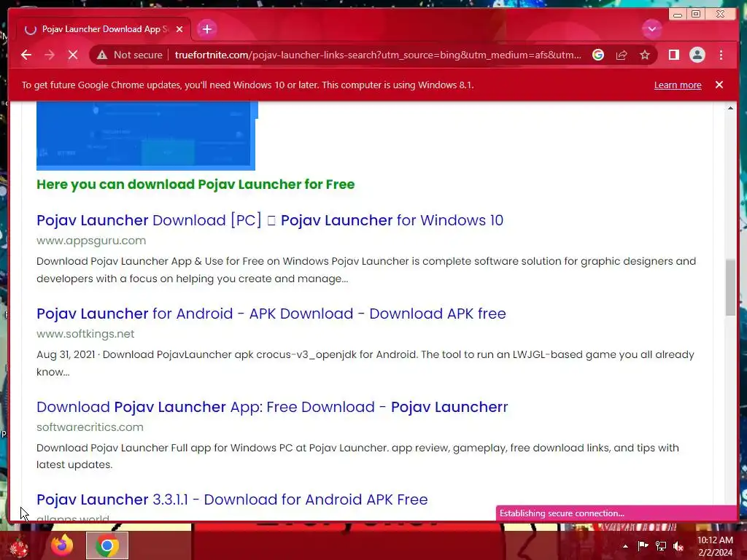Open Firefox from the taskbar
The width and height of the screenshot is (747, 560).
tap(63, 545)
